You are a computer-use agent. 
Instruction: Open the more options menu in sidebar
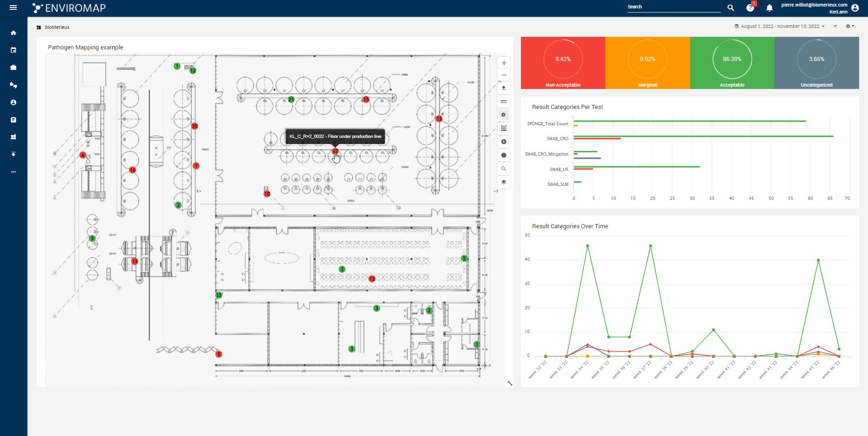pyautogui.click(x=14, y=171)
